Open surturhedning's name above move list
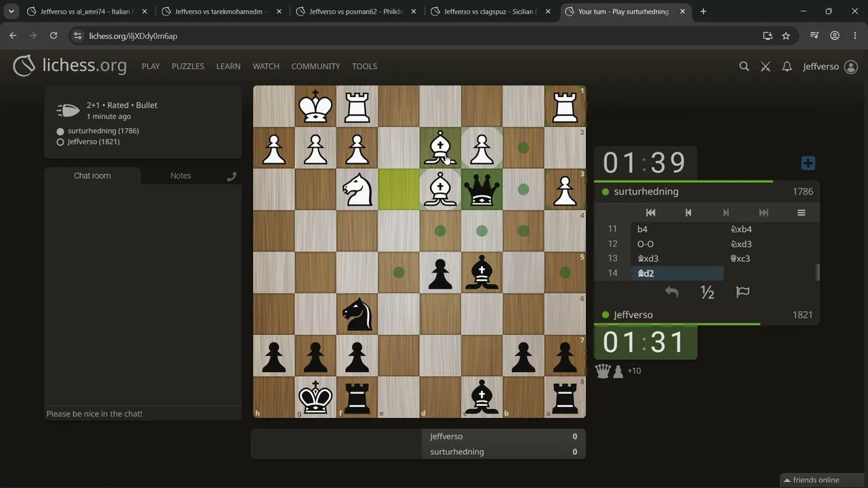The height and width of the screenshot is (488, 868). tap(646, 192)
